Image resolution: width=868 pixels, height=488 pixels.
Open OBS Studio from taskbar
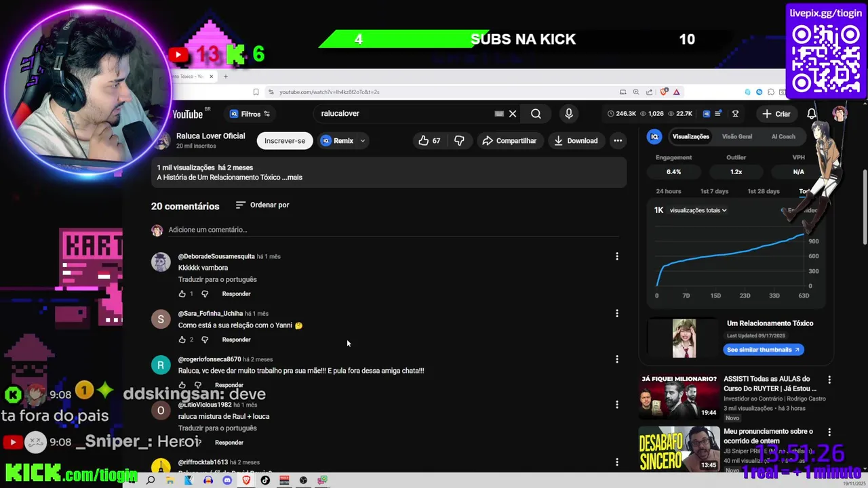303,481
